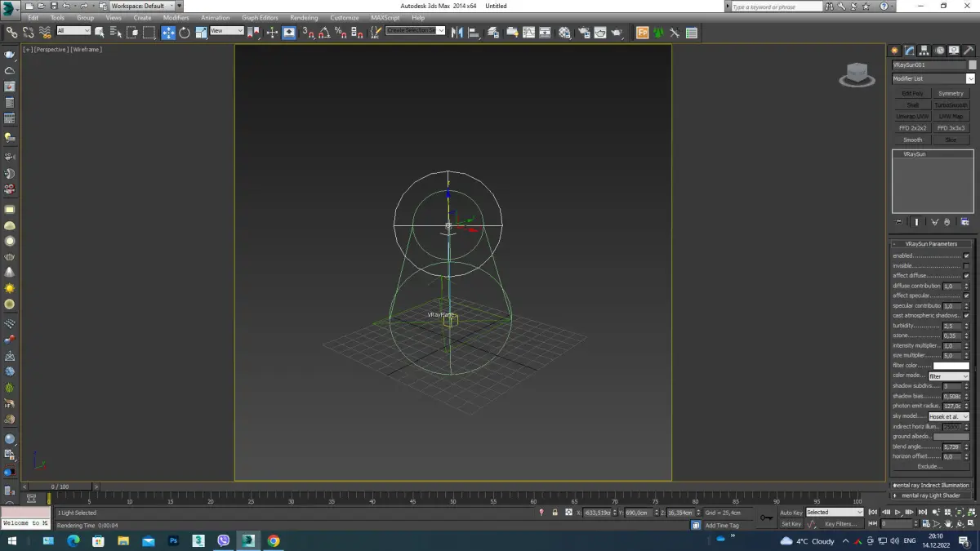Open the Animation menu
Image resolution: width=980 pixels, height=551 pixels.
pos(216,18)
